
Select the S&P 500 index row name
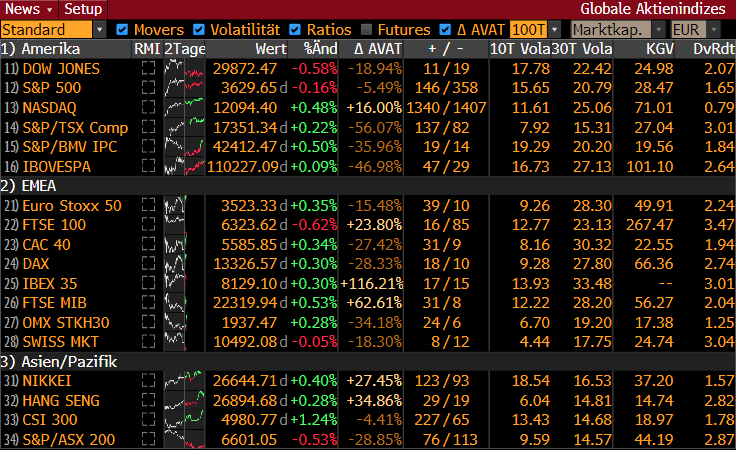click(52, 88)
